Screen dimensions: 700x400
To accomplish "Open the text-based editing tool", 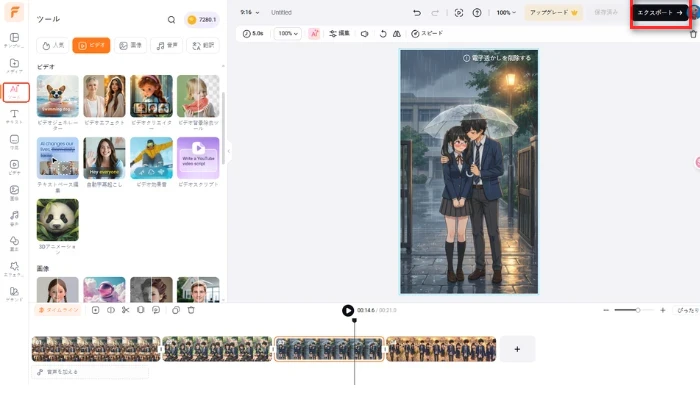I will tap(58, 158).
